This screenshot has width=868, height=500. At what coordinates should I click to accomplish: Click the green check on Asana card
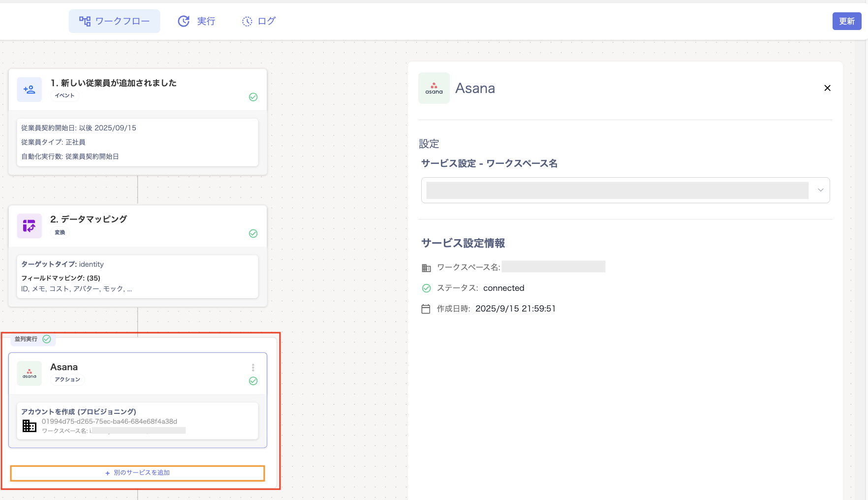(x=253, y=381)
